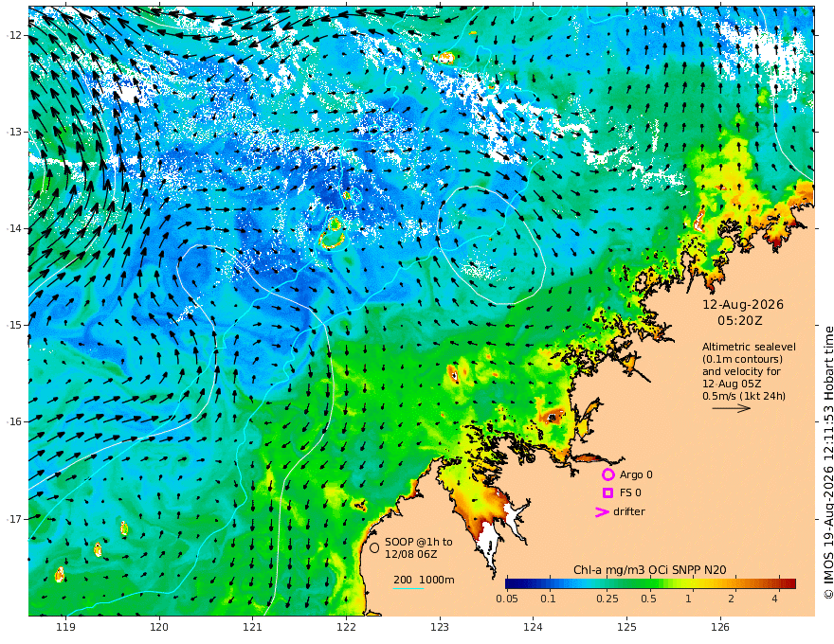Screen dimensions: 834x644
Task: Click the 0.5 value on the color bar
Action: coord(648,599)
